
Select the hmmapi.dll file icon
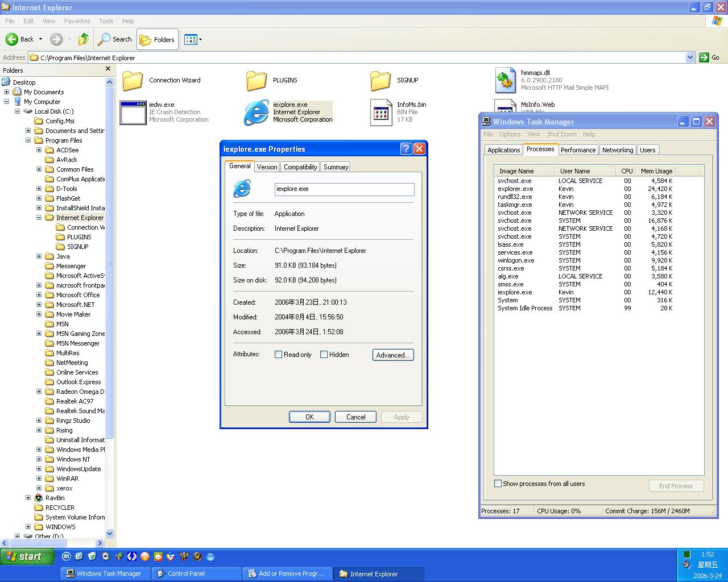[505, 80]
